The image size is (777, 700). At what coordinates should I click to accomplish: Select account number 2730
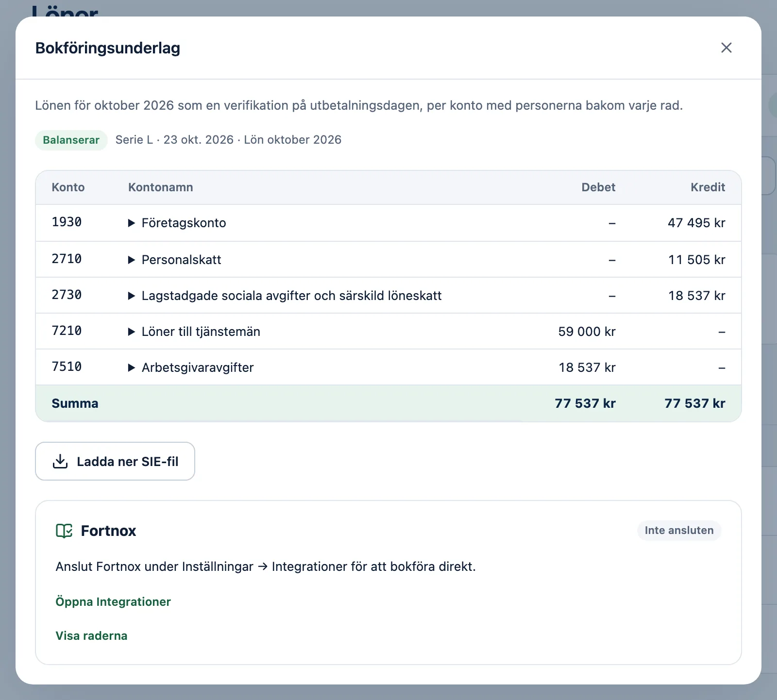pos(67,295)
